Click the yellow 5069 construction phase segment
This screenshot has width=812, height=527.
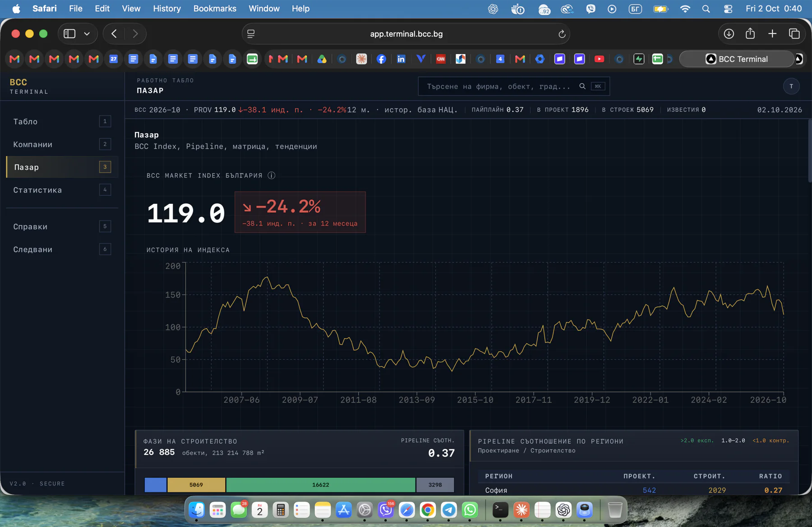(196, 485)
